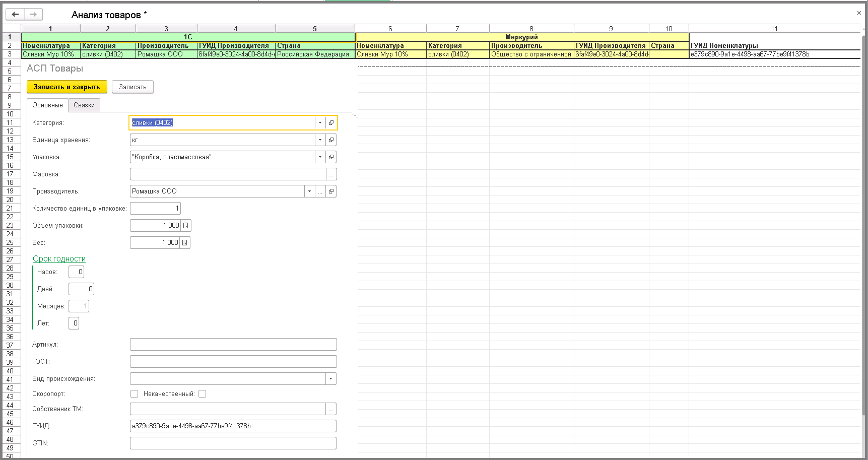This screenshot has height=460, width=868.
Task: Select the yellow Меркурий header cell
Action: (x=522, y=37)
